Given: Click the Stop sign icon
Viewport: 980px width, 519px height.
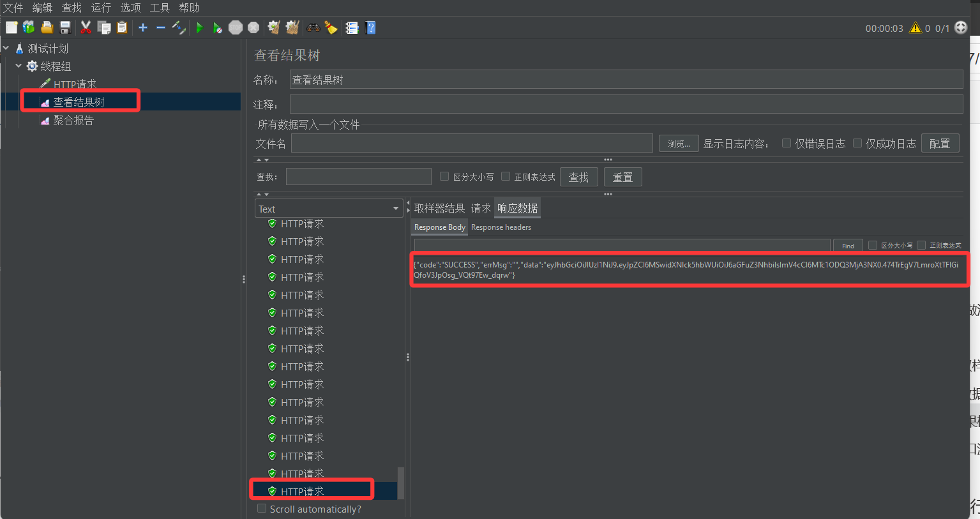Looking at the screenshot, I should pyautogui.click(x=236, y=27).
